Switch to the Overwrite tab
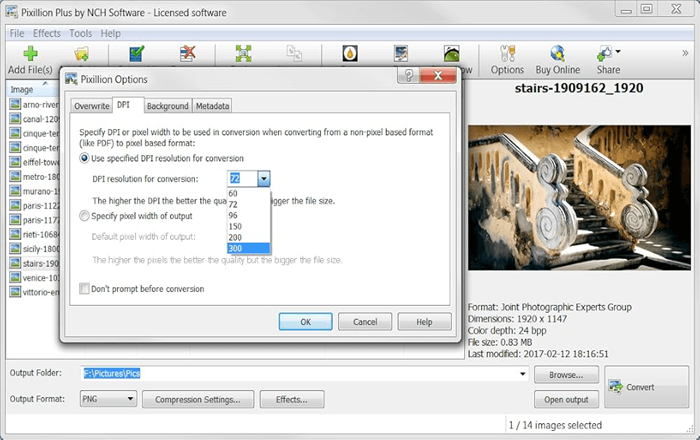 click(92, 106)
